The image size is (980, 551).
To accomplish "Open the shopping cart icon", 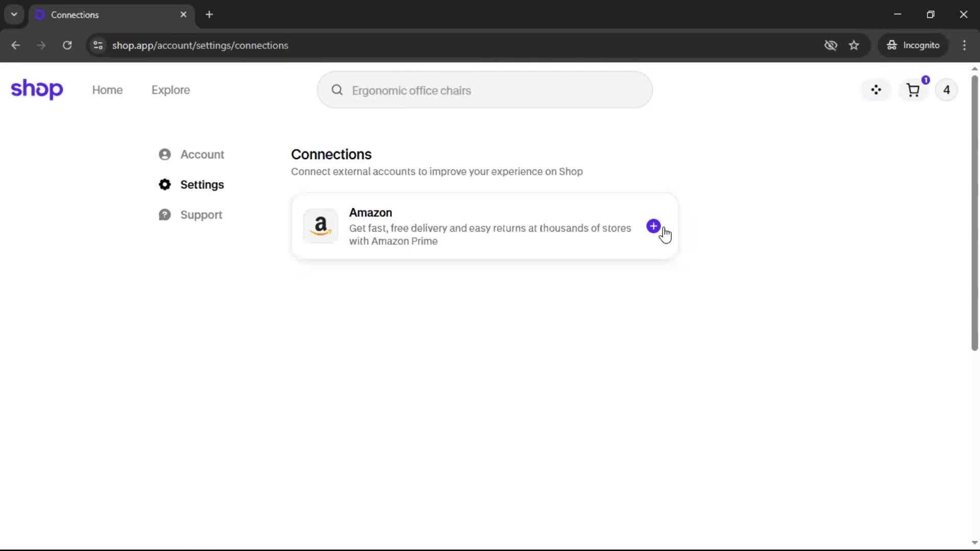I will pos(913,90).
